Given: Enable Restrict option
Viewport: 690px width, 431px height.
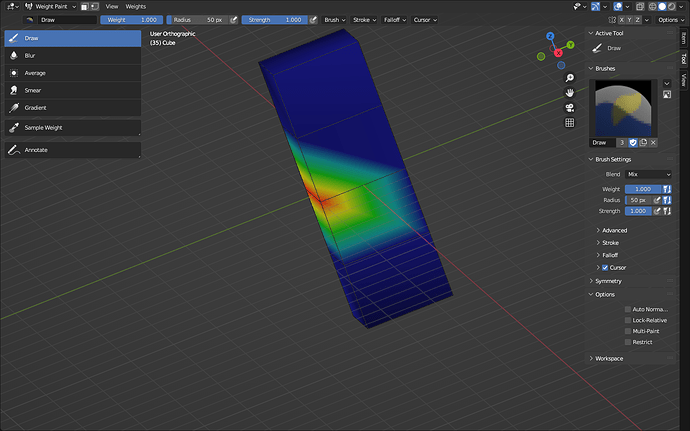Looking at the screenshot, I should [628, 342].
